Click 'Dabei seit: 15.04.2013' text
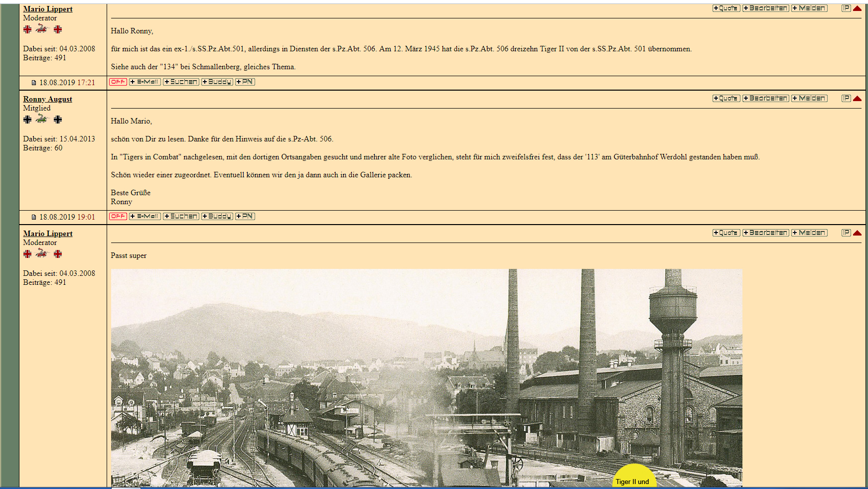 59,139
